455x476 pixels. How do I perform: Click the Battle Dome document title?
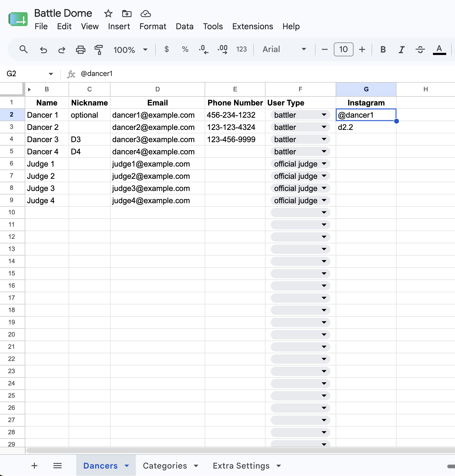tap(63, 13)
